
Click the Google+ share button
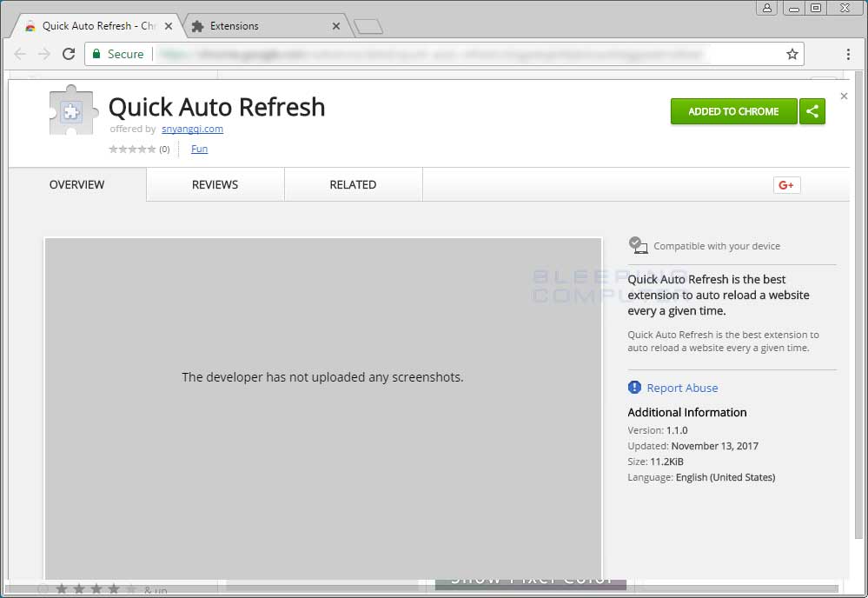(x=786, y=185)
